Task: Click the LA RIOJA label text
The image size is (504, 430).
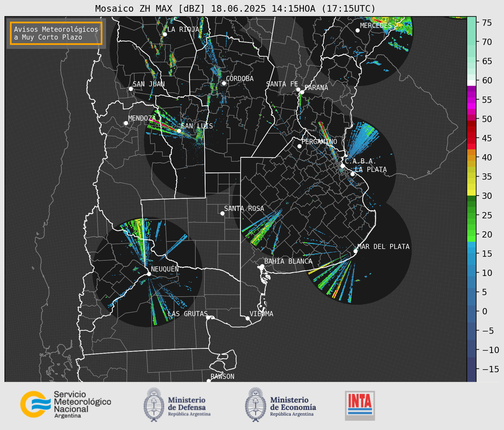Action: 183,30
